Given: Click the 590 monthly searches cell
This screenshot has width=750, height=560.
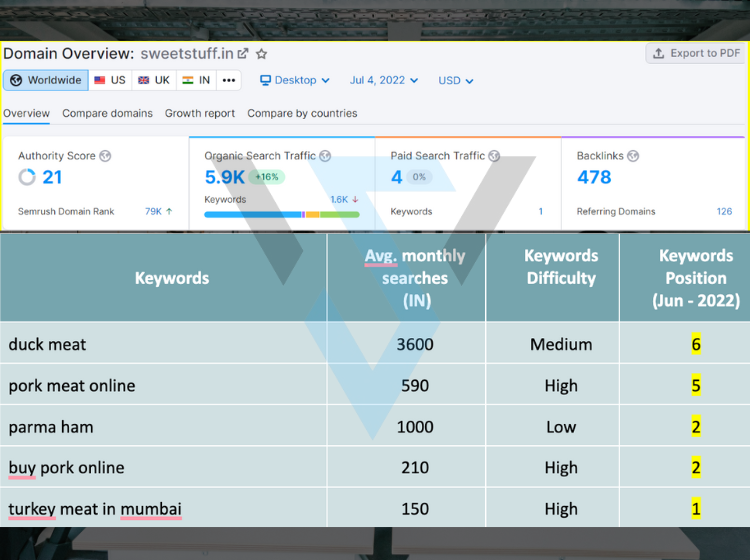Looking at the screenshot, I should [406, 385].
